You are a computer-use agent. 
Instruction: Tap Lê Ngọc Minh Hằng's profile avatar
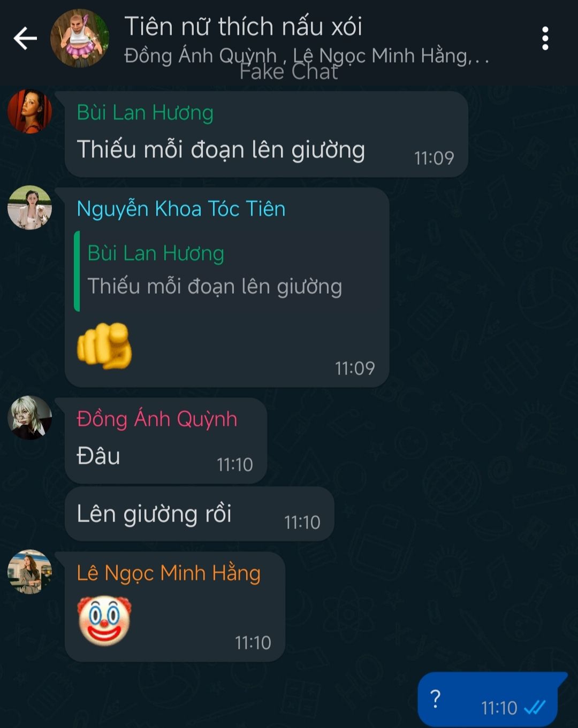[30, 572]
